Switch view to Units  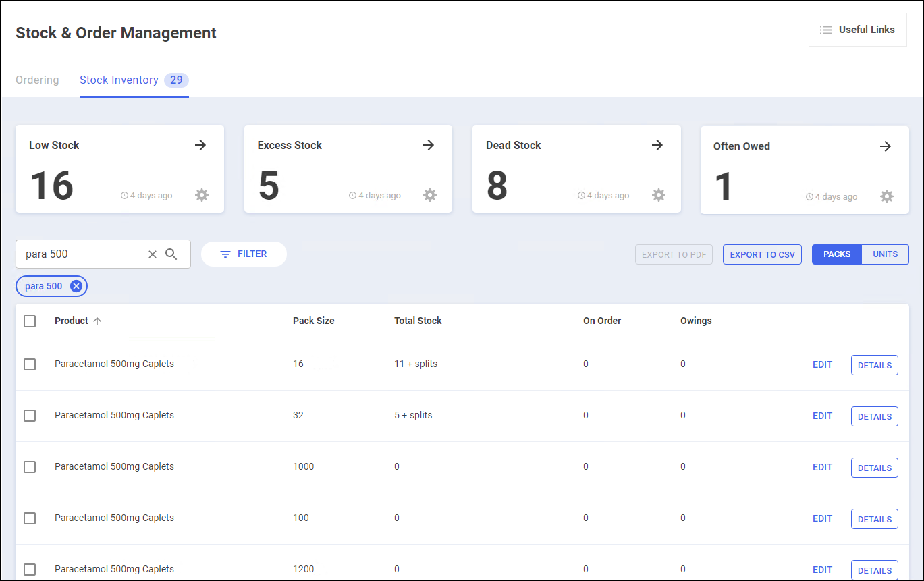pyautogui.click(x=885, y=254)
